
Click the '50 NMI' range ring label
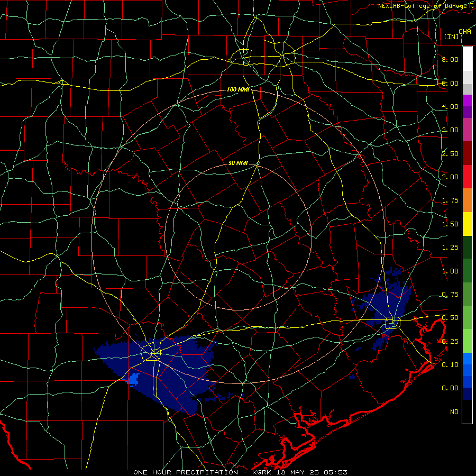pos(238,163)
